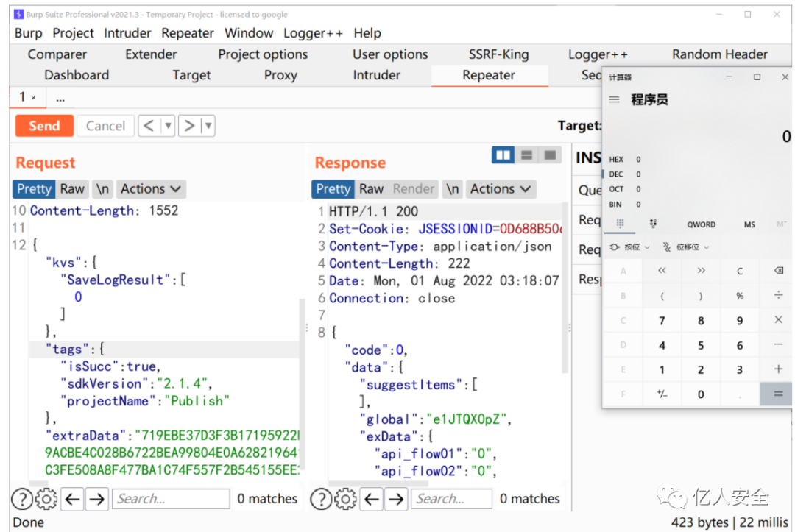Screen dimensions: 795x532
Task: Open history back dropdown arrow beside <
Action: tap(168, 125)
